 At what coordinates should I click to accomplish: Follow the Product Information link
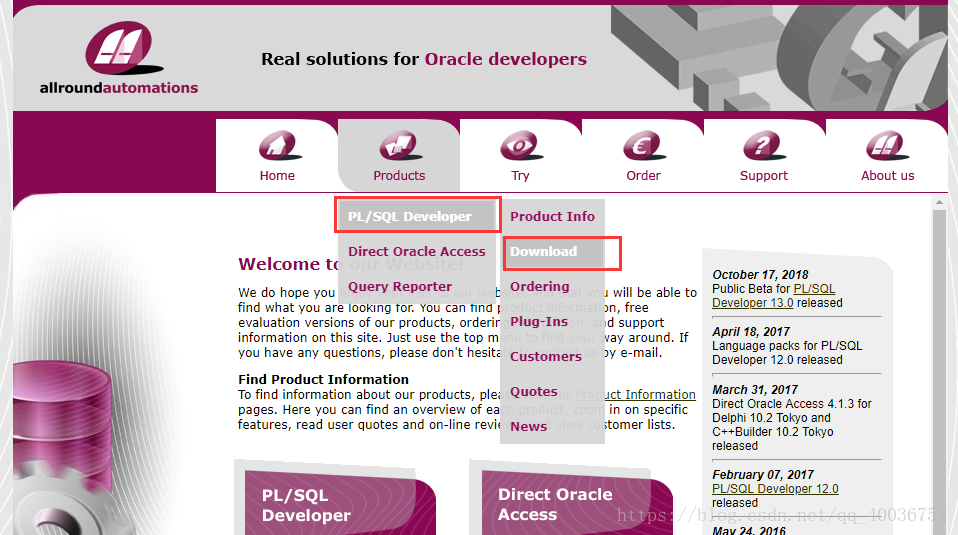(635, 395)
